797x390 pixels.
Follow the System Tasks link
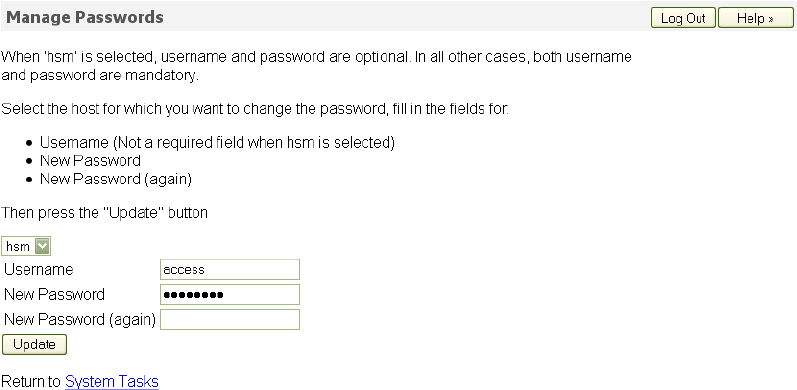pos(112,381)
